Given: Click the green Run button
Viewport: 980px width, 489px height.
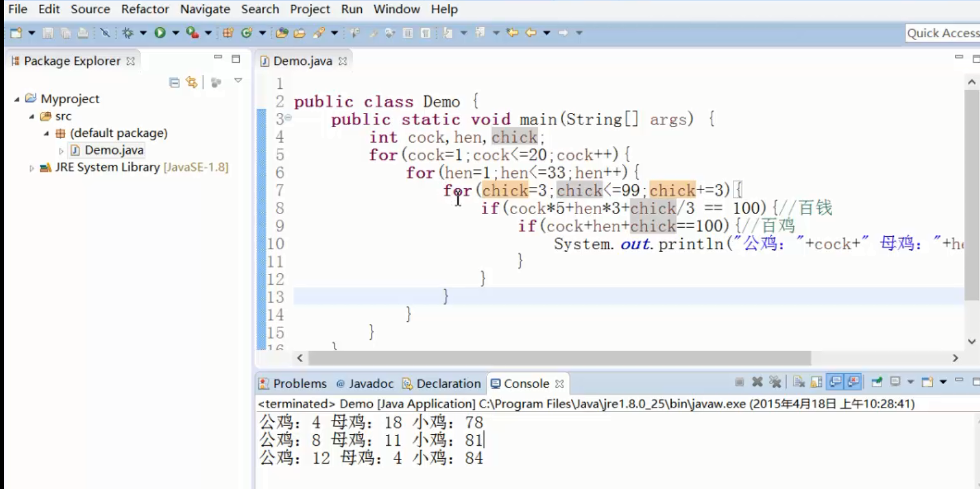Looking at the screenshot, I should click(160, 33).
